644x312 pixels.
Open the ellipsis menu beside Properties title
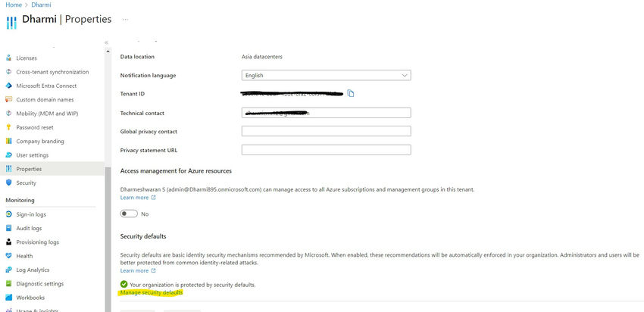(125, 19)
